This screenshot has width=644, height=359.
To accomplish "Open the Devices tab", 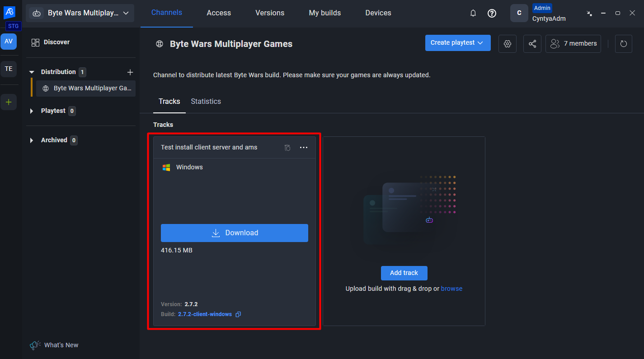I will coord(378,13).
